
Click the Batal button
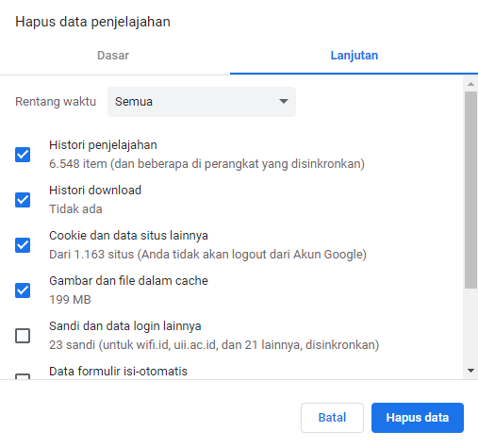332,418
